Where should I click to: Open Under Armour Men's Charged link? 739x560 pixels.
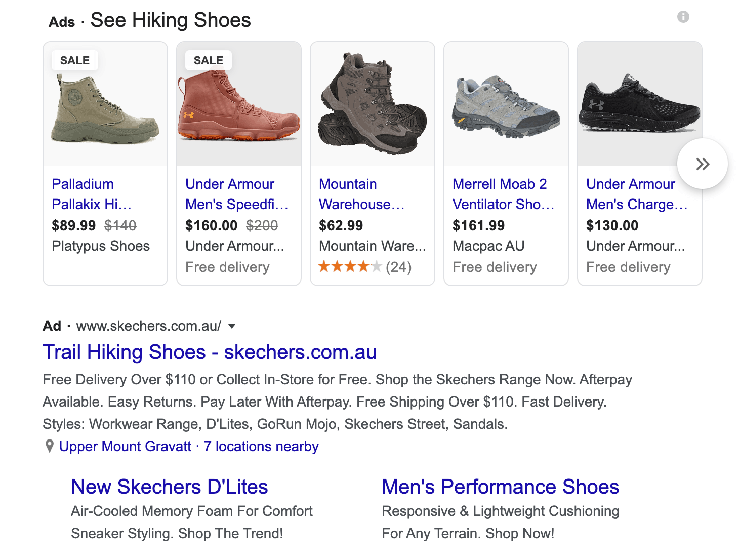pyautogui.click(x=637, y=194)
